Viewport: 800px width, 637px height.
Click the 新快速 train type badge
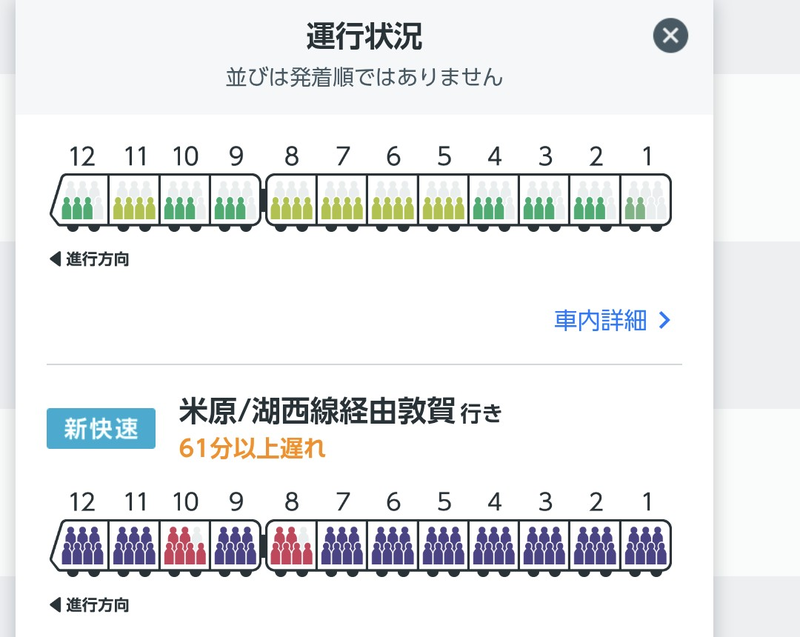point(101,428)
